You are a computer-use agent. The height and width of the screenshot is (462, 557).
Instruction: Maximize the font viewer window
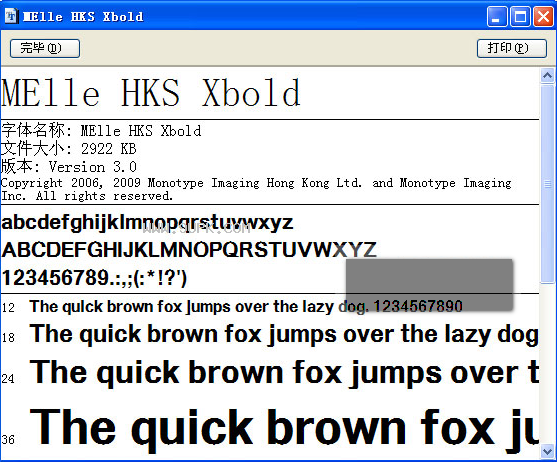click(x=520, y=16)
